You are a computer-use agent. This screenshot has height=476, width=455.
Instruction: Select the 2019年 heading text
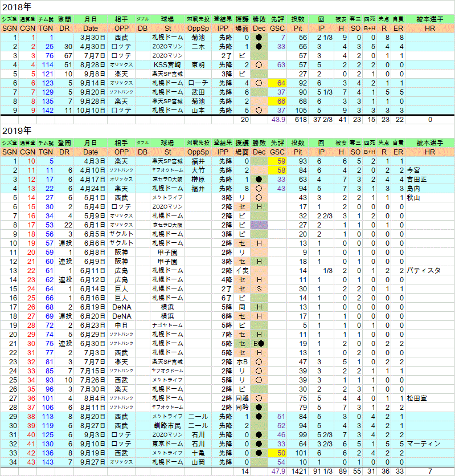(x=17, y=131)
